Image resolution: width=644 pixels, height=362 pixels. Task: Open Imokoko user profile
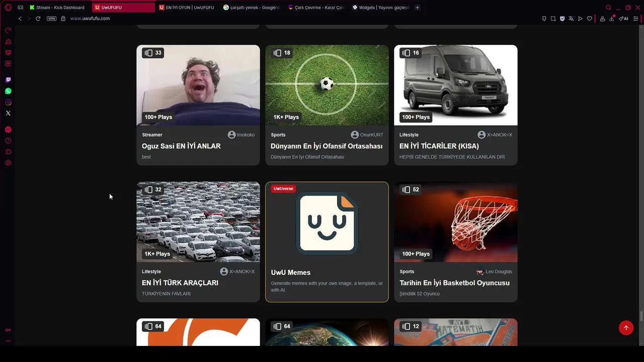pyautogui.click(x=242, y=135)
